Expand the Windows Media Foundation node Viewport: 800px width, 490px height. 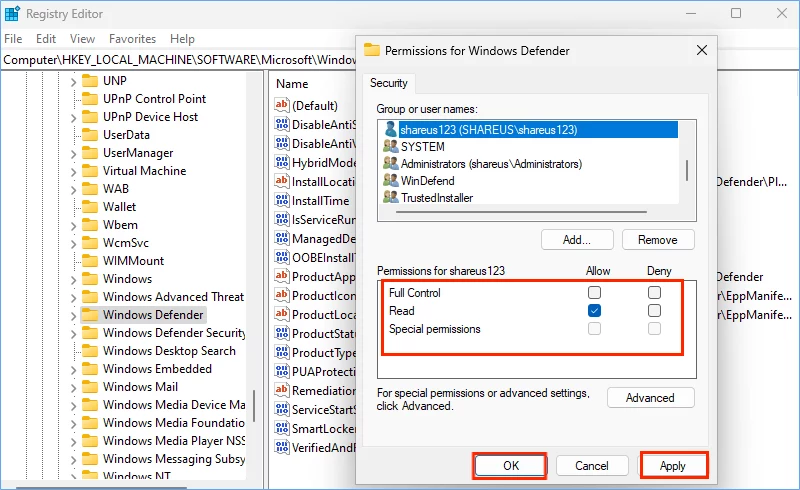pyautogui.click(x=73, y=424)
